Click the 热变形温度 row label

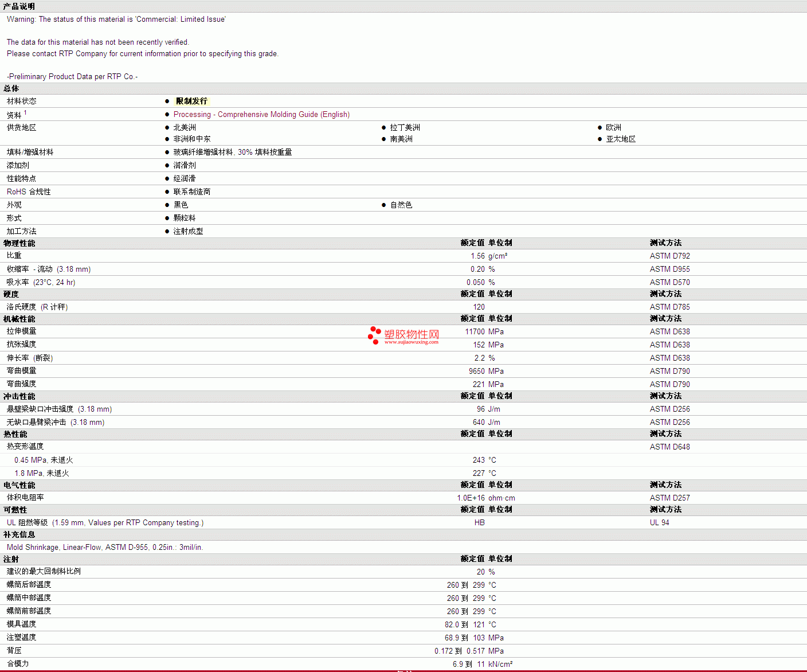tap(25, 447)
